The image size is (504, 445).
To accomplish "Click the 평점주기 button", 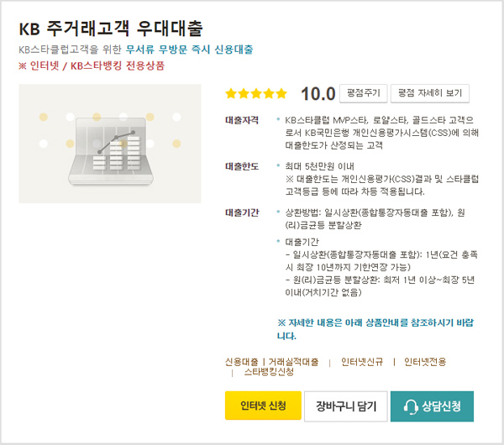I will 363,93.
